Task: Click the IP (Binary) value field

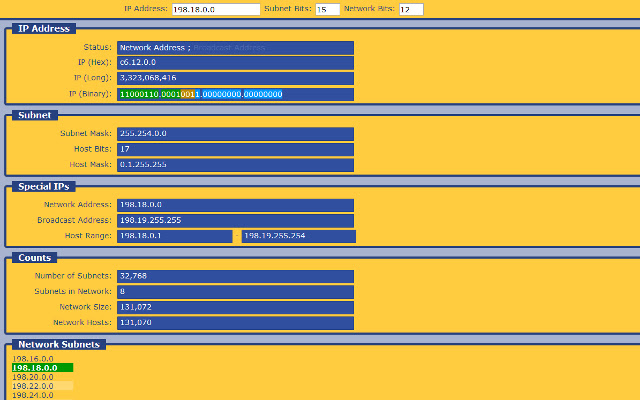Action: [x=235, y=94]
